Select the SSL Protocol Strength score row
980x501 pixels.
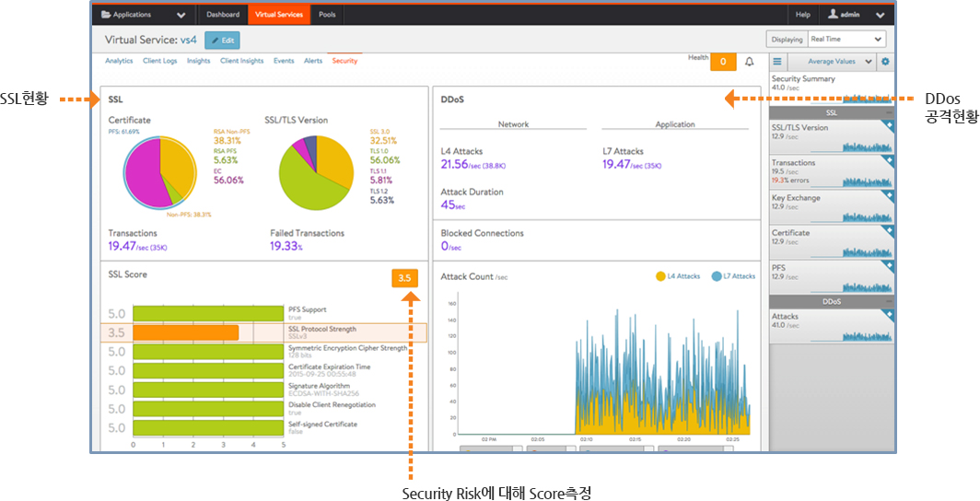click(263, 332)
